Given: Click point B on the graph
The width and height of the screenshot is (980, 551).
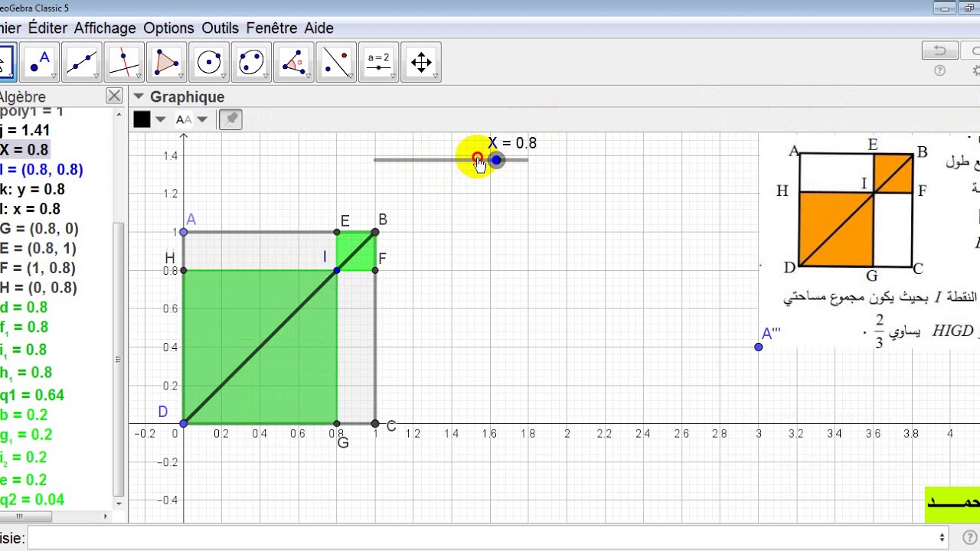Looking at the screenshot, I should pyautogui.click(x=375, y=232).
